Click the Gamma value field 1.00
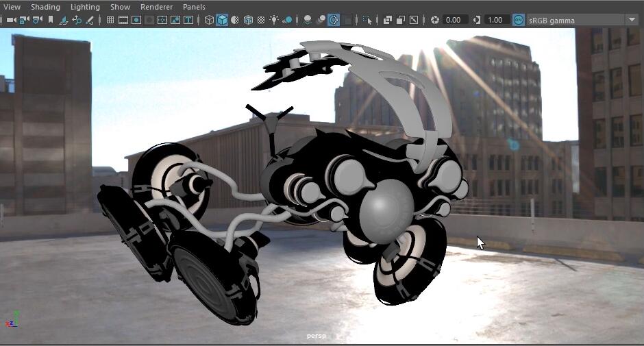The height and width of the screenshot is (346, 644). pyautogui.click(x=497, y=20)
